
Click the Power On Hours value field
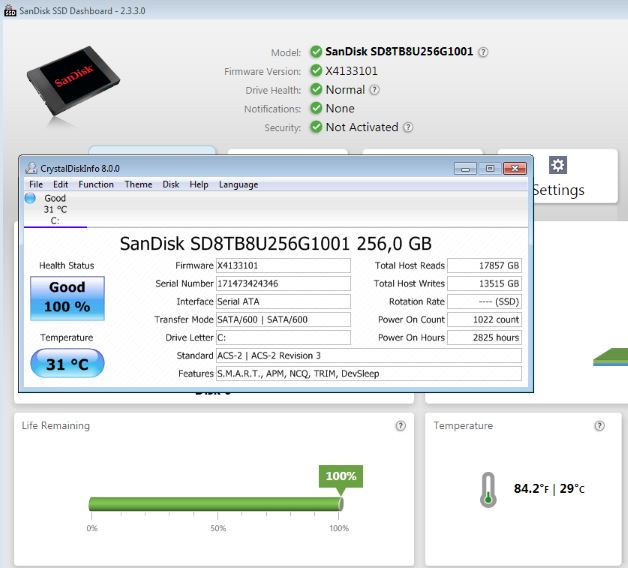(484, 338)
